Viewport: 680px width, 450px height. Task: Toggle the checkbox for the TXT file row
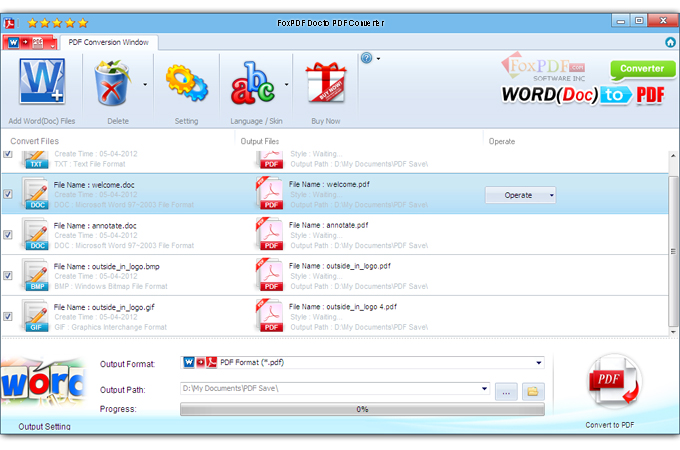coord(8,154)
